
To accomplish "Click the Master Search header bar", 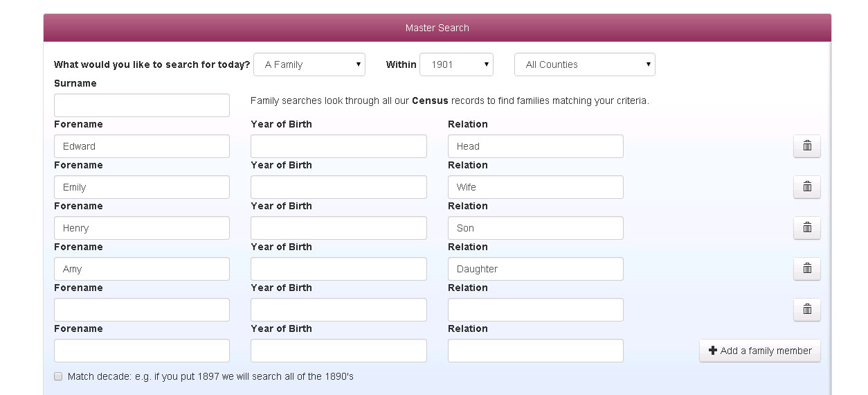I will click(437, 28).
